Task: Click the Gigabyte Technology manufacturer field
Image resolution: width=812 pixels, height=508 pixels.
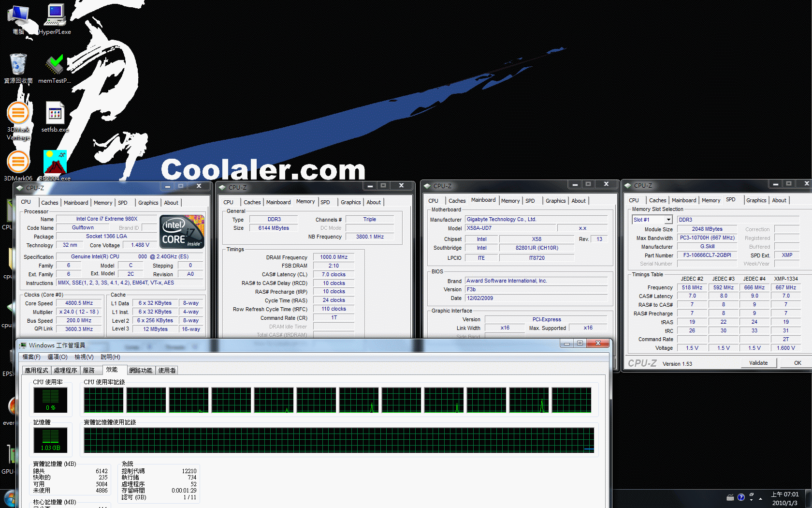Action: click(x=536, y=219)
